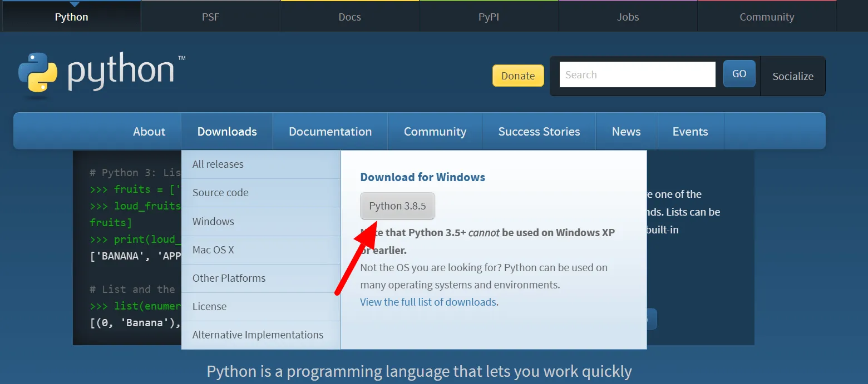Expand the Downloads navigation menu
The height and width of the screenshot is (384, 868).
coord(226,131)
